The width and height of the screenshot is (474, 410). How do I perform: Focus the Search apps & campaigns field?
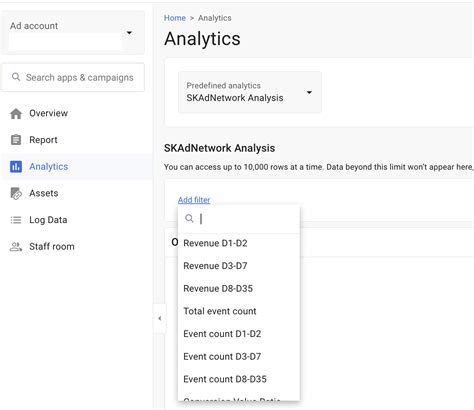click(73, 77)
